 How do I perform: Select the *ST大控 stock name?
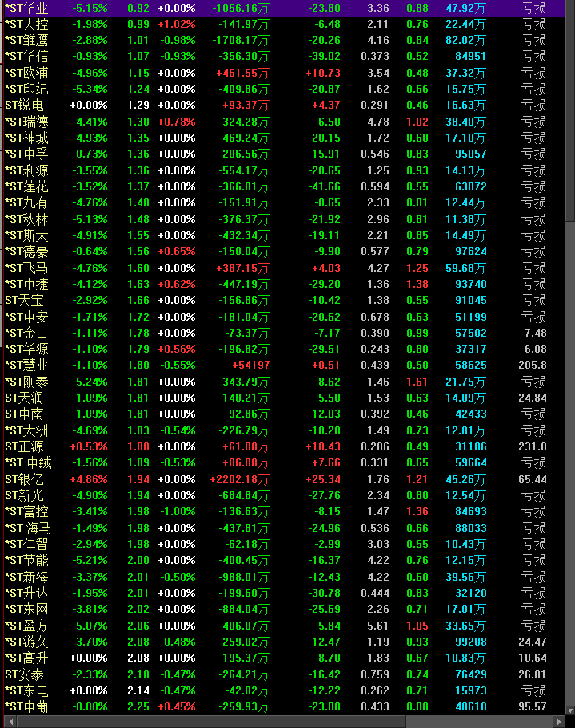[26, 24]
